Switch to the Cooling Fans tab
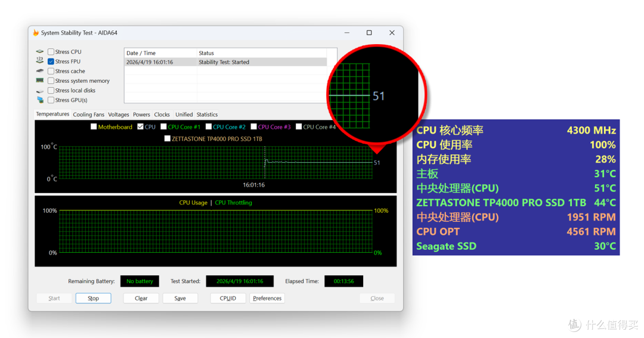This screenshot has height=338, width=644. (88, 114)
